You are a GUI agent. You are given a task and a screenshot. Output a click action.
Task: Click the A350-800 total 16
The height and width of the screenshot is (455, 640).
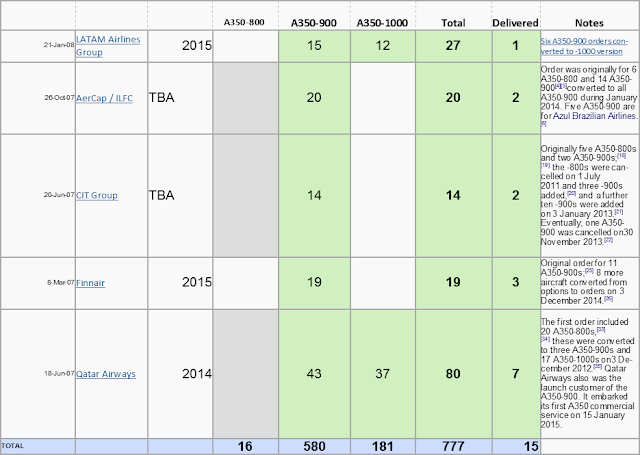click(x=245, y=446)
